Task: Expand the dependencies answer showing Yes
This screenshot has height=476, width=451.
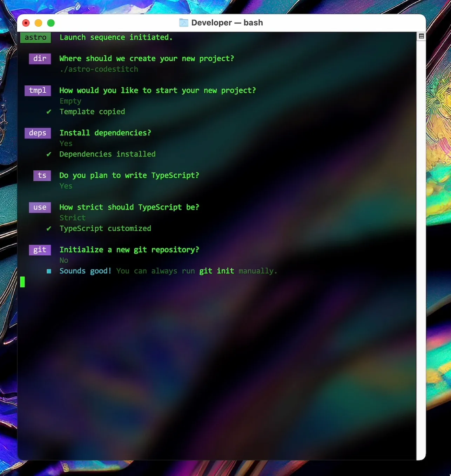Action: [x=66, y=143]
